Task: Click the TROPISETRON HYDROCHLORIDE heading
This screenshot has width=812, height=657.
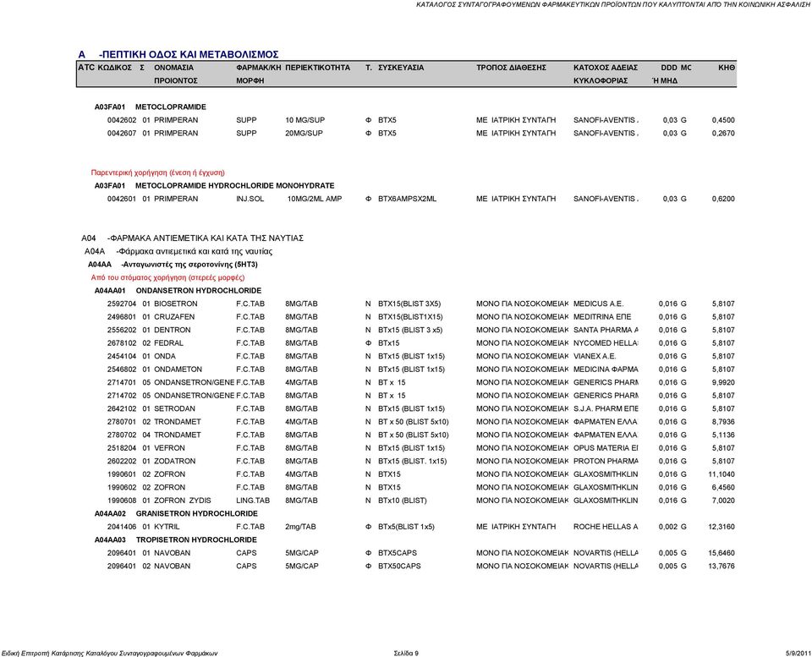Action: click(196, 540)
